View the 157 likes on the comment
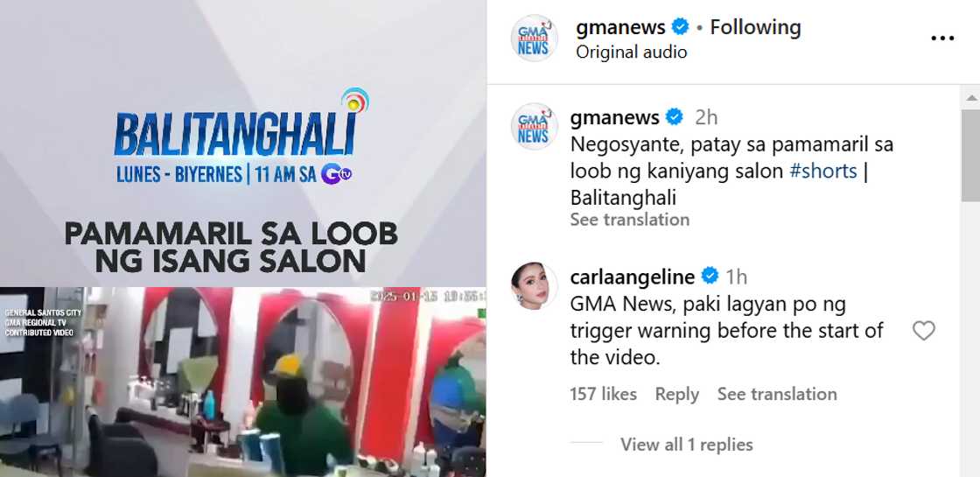 (603, 394)
